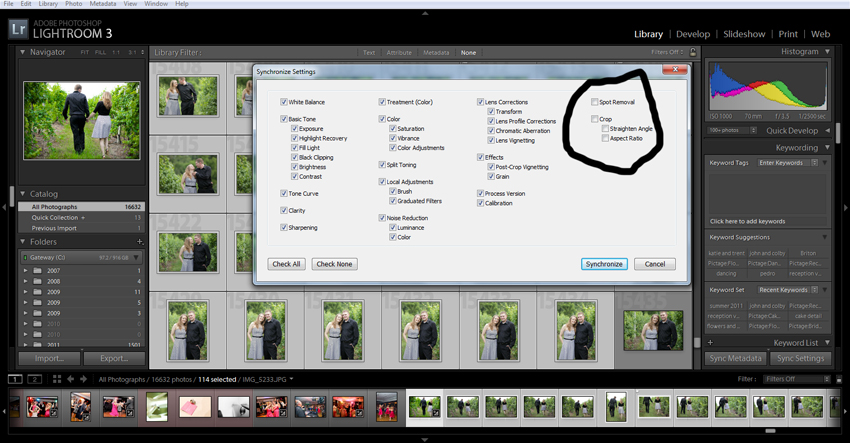Screen dimensions: 850x443
Task: Select second window display button 2
Action: 35,380
